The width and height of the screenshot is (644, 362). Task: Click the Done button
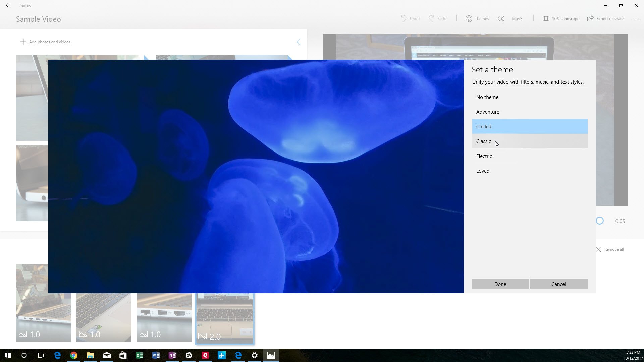tap(500, 284)
